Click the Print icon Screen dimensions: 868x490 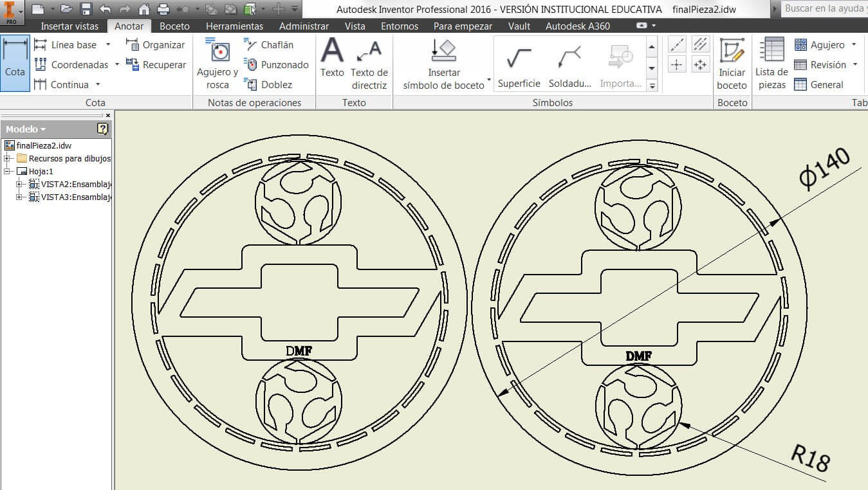[x=163, y=9]
